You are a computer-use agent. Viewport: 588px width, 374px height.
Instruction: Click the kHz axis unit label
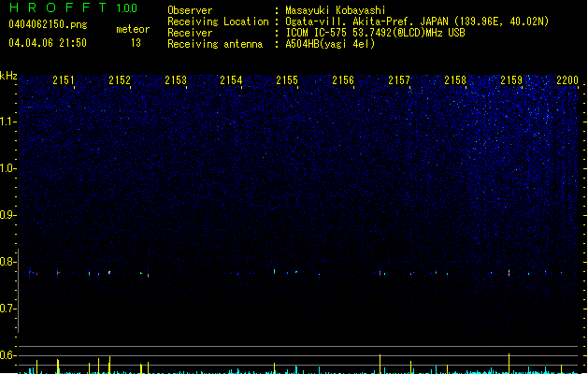8,76
